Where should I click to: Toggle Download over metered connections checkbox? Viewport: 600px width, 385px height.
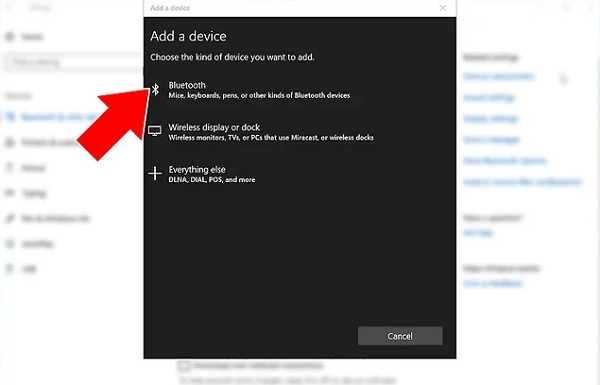click(184, 366)
